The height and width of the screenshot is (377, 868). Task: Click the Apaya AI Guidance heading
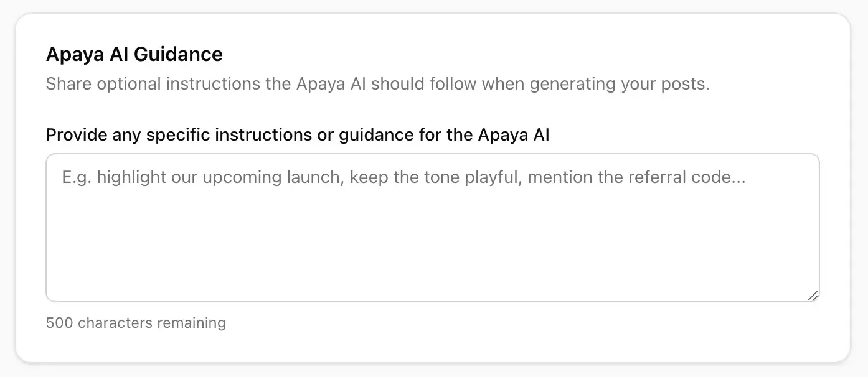[x=134, y=55]
